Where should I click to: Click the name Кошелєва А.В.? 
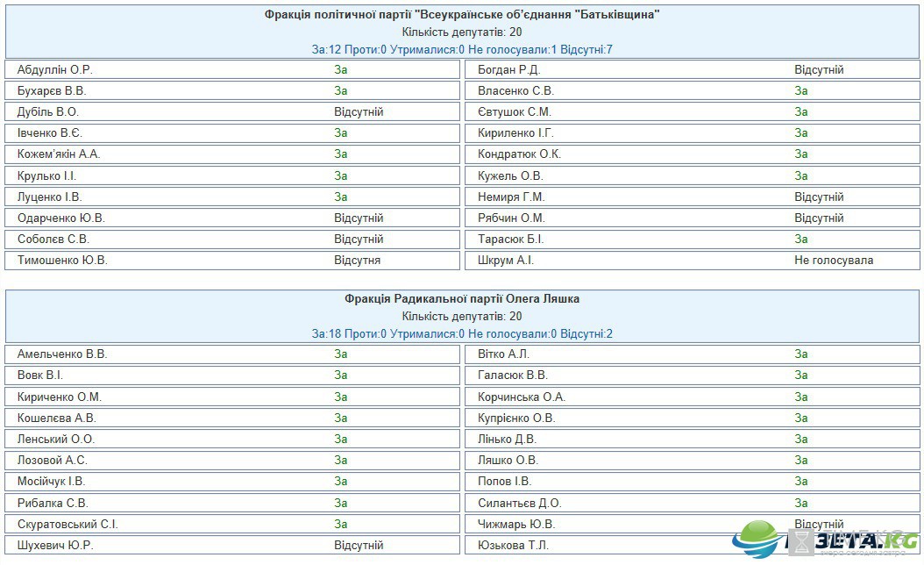(x=57, y=418)
